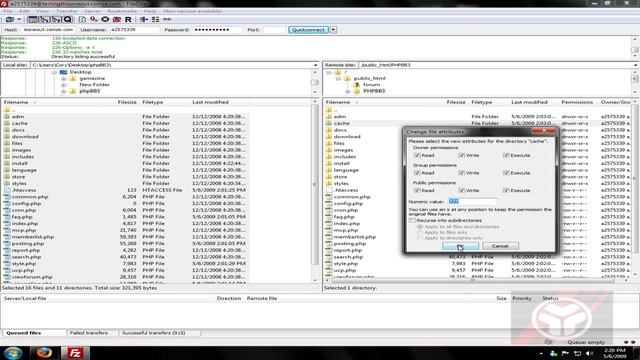Toggle the synchronized browsing icon

pos(167,19)
